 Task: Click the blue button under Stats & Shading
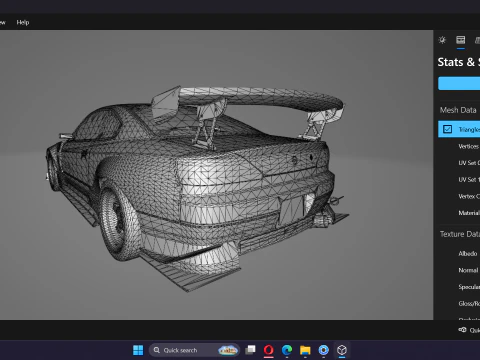click(459, 83)
